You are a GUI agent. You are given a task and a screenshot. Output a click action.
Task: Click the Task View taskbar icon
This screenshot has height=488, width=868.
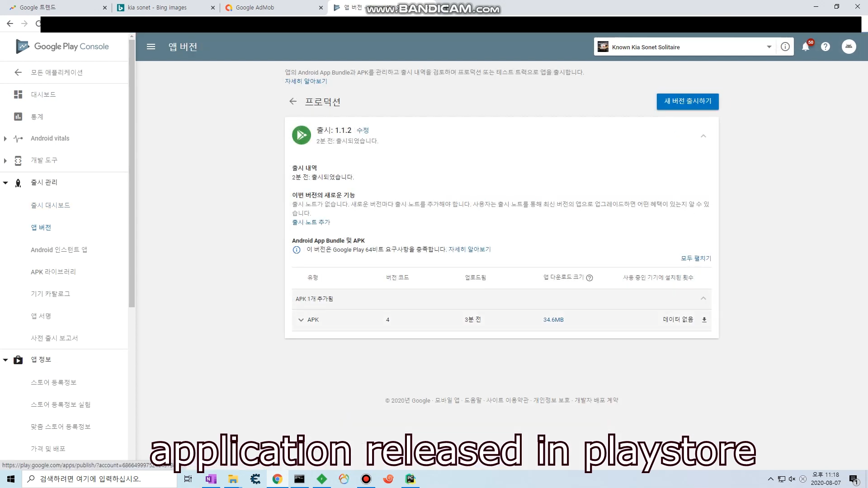click(188, 479)
